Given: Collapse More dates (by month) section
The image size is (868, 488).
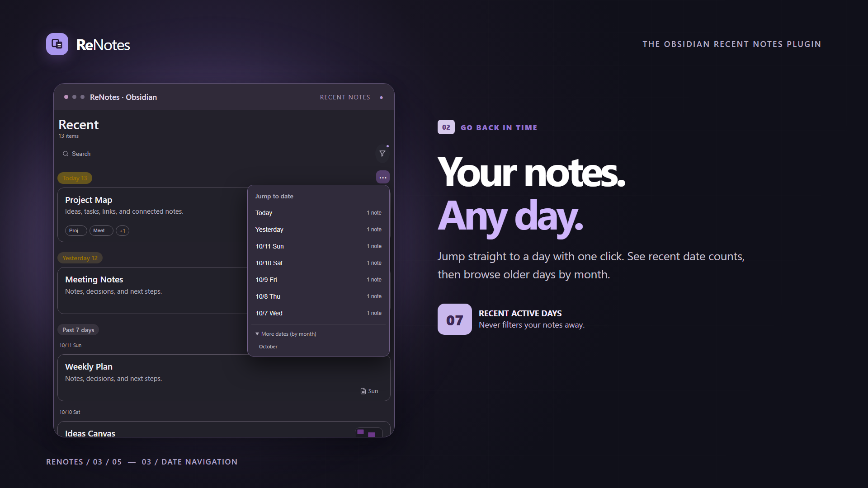Looking at the screenshot, I should (x=286, y=334).
